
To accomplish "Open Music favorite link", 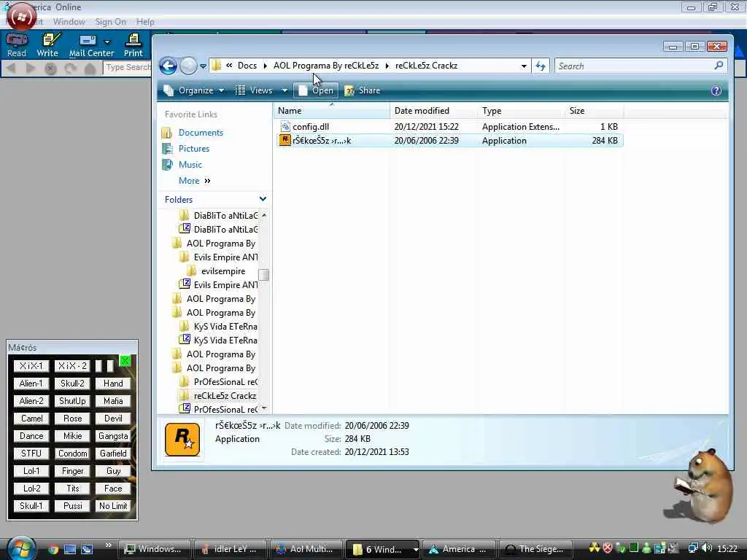I will click(190, 165).
